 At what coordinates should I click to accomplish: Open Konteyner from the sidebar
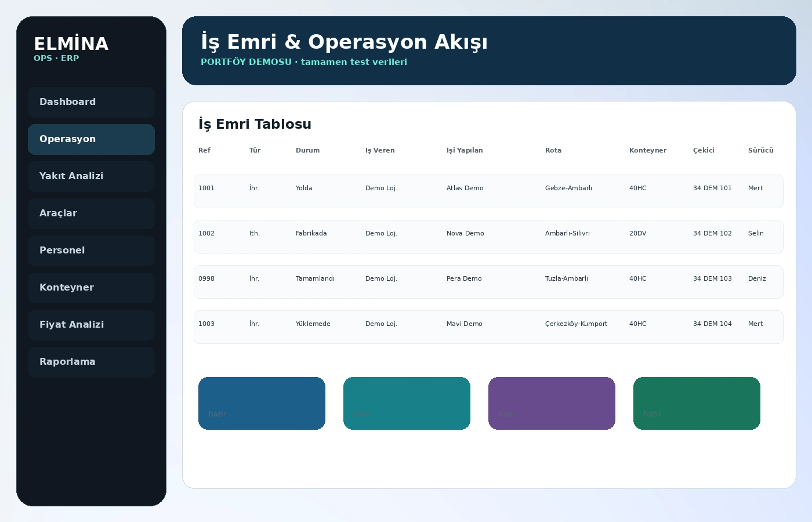pyautogui.click(x=91, y=288)
